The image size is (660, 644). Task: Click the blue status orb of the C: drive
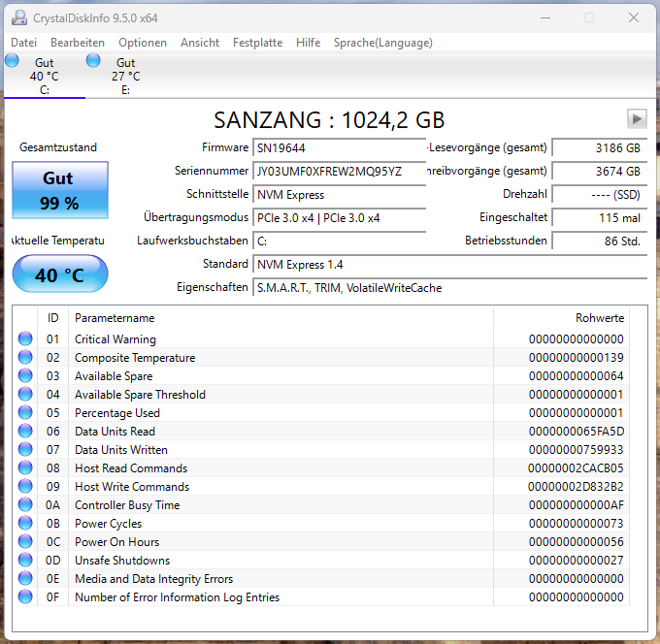coord(12,60)
